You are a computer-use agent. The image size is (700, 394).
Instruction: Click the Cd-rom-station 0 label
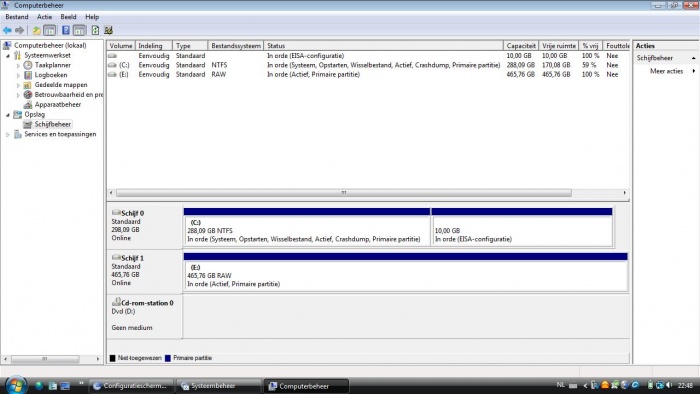tap(147, 303)
